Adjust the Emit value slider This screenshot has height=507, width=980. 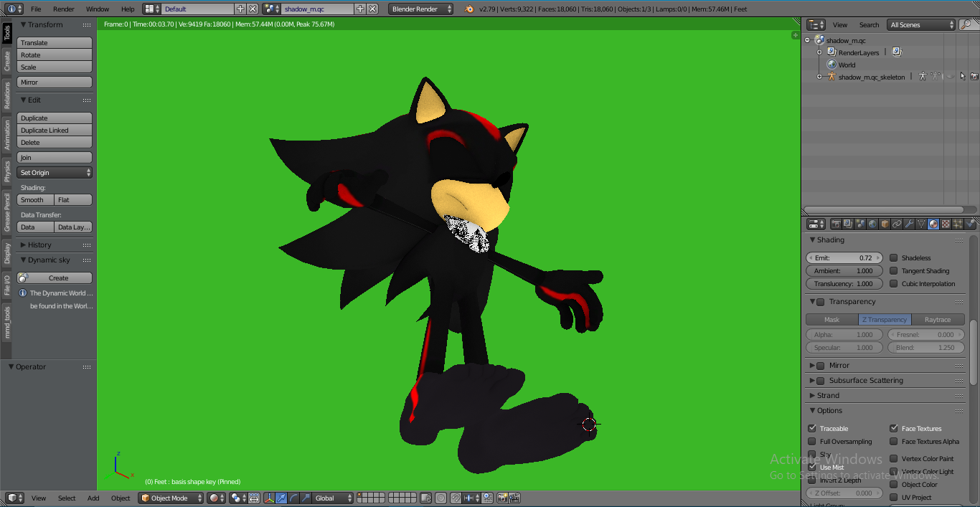[x=844, y=257]
